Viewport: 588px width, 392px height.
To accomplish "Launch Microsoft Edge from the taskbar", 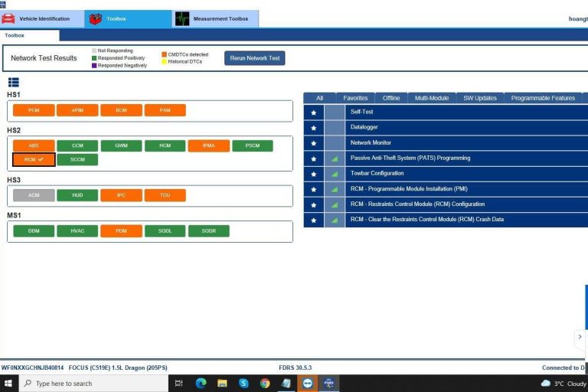I will tap(201, 384).
